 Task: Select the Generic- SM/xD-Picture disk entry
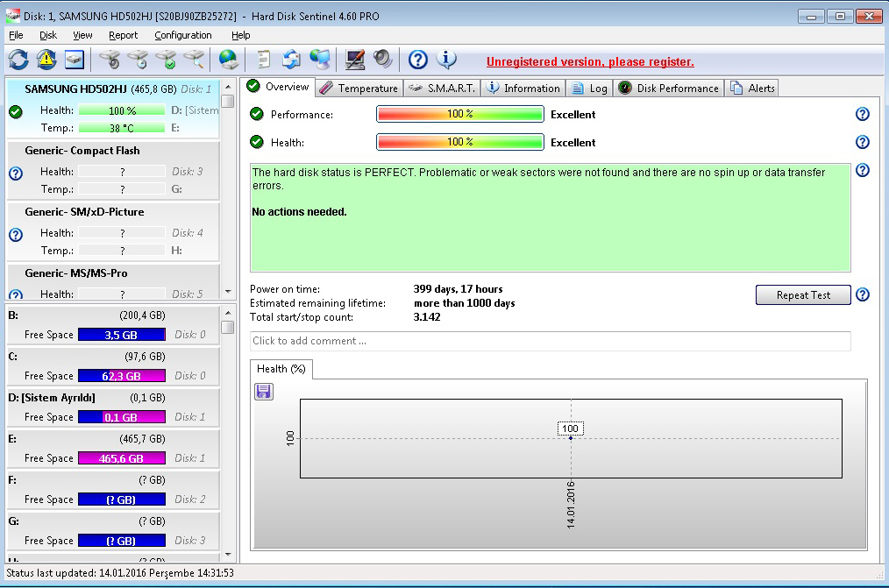pyautogui.click(x=113, y=231)
